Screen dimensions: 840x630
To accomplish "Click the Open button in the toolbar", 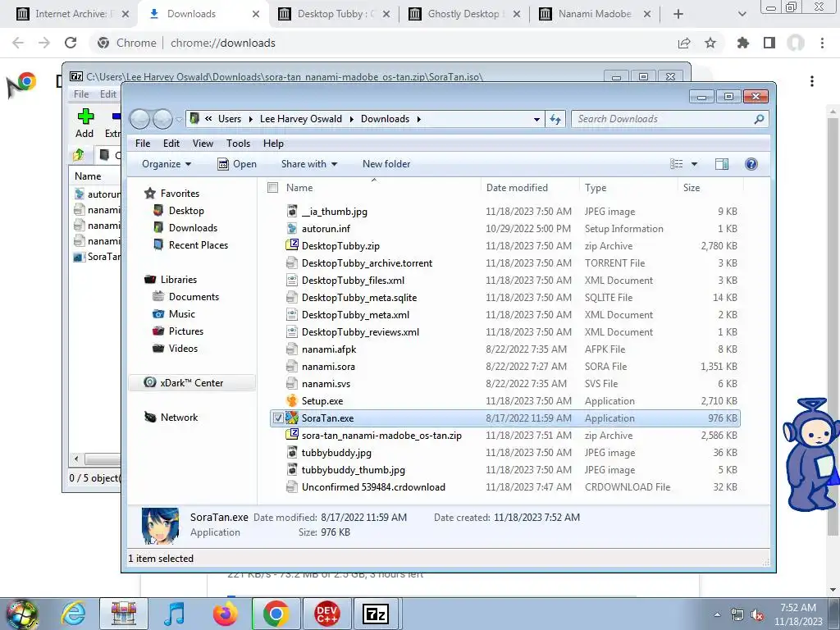I will pos(237,164).
